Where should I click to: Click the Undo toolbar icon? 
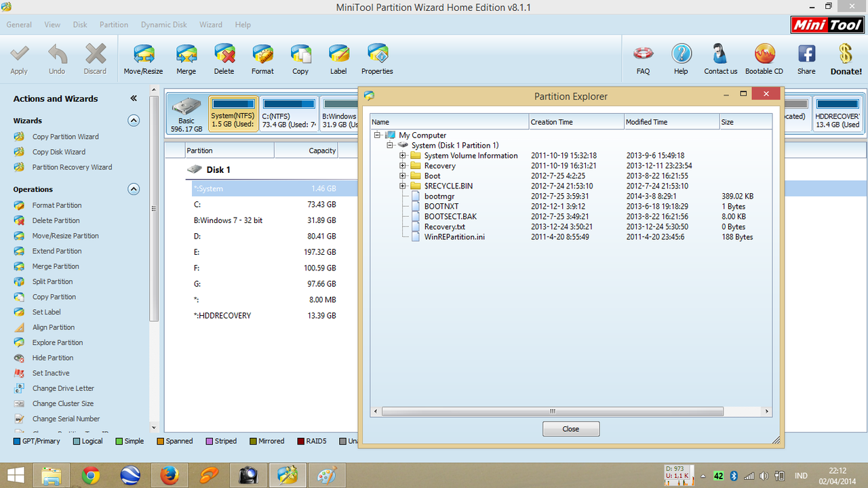tap(57, 54)
